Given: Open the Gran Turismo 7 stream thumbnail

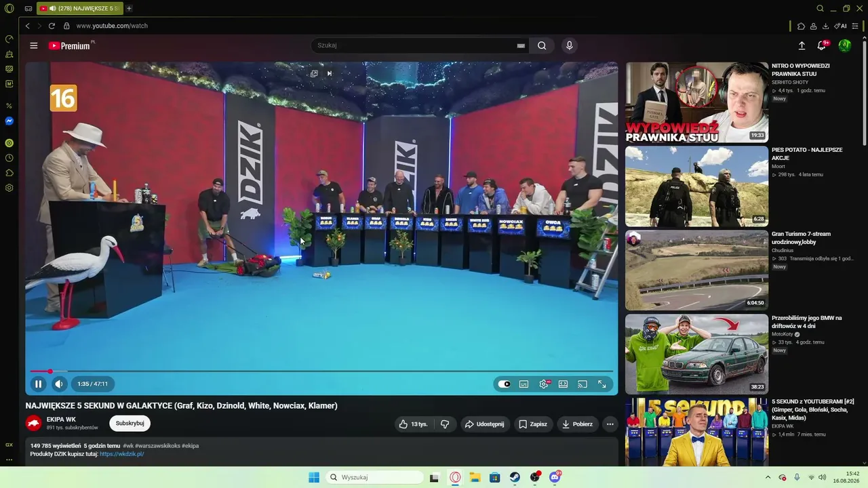Looking at the screenshot, I should (x=696, y=270).
